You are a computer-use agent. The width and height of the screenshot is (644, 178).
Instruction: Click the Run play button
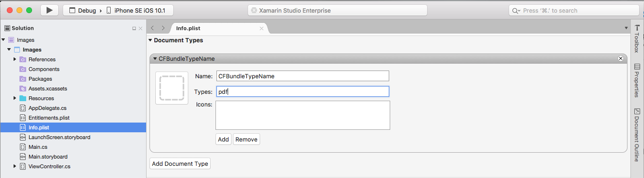click(50, 10)
